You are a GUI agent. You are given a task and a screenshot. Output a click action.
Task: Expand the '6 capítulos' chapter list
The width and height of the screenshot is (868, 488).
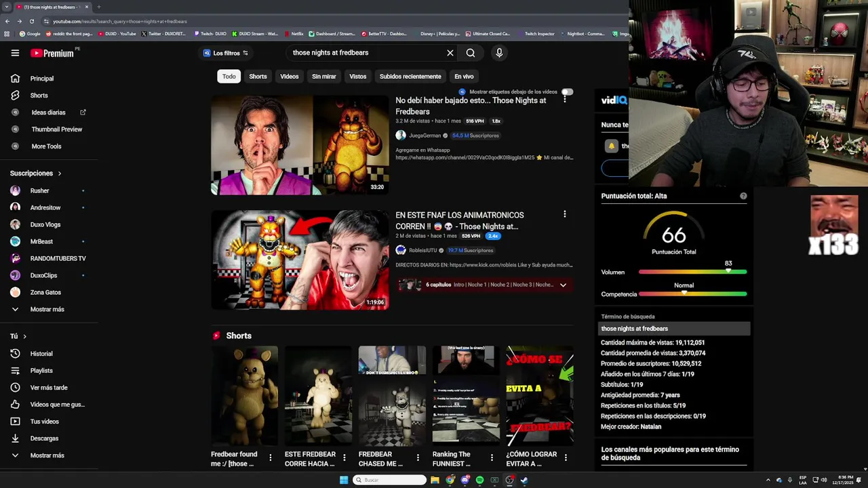point(563,285)
